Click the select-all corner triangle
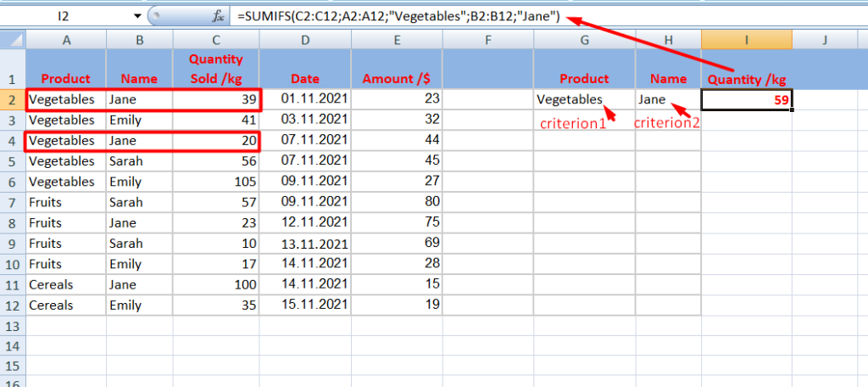 pyautogui.click(x=14, y=40)
